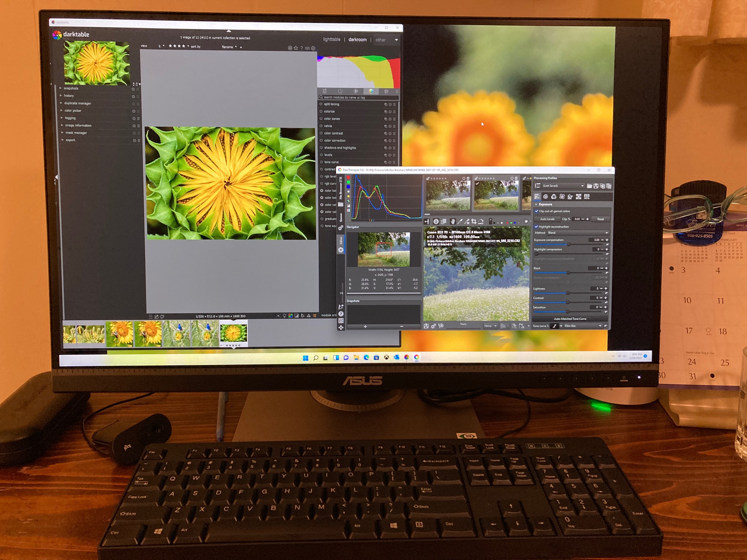Click RawTherapee copy profile icon
747x560 pixels.
602,186
